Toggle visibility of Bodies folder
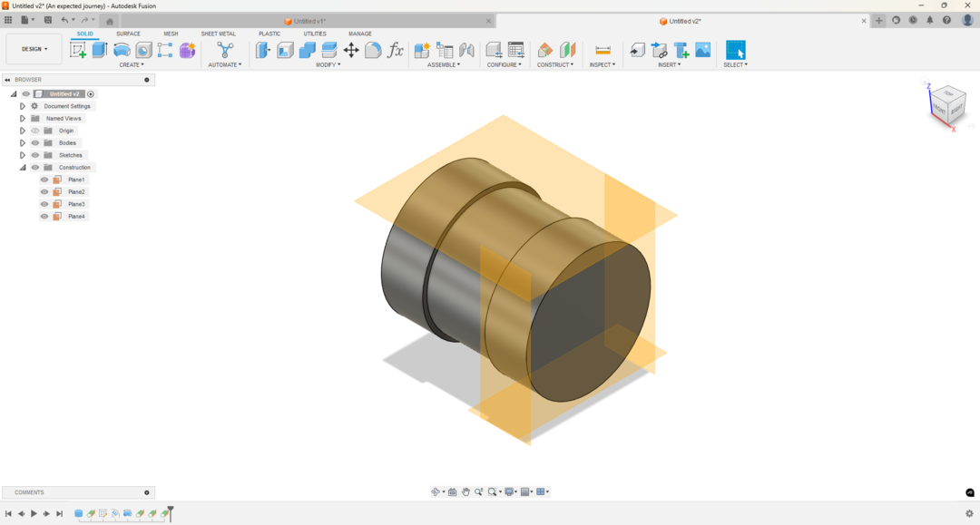Image resolution: width=980 pixels, height=525 pixels. click(x=35, y=143)
